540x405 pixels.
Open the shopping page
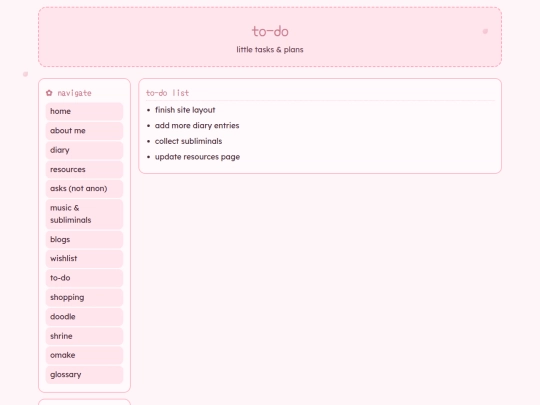click(84, 297)
